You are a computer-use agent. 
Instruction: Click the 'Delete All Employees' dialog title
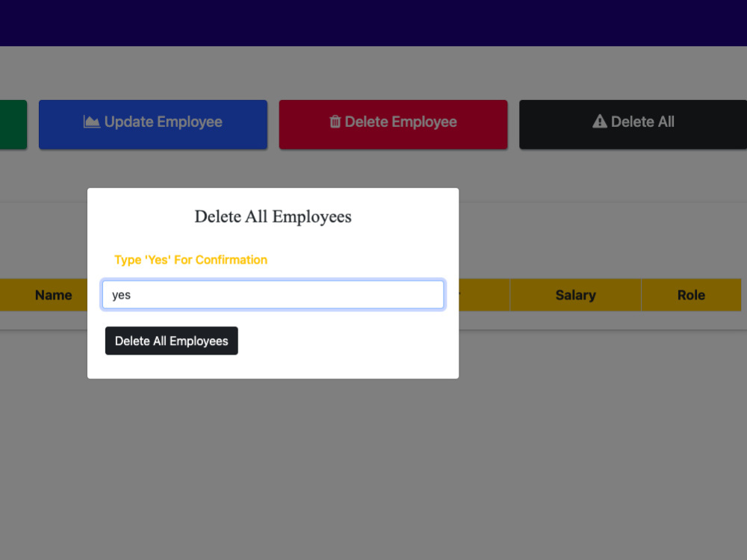(273, 217)
